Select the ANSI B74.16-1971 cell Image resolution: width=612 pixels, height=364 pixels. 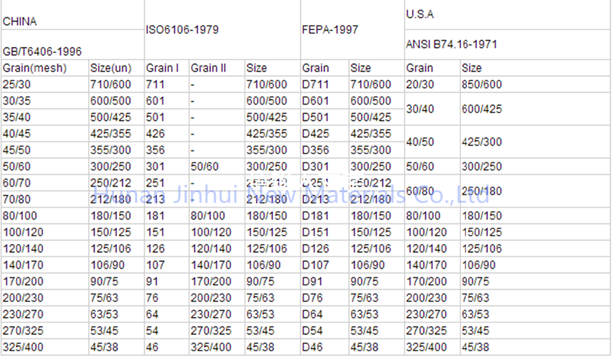click(x=507, y=45)
